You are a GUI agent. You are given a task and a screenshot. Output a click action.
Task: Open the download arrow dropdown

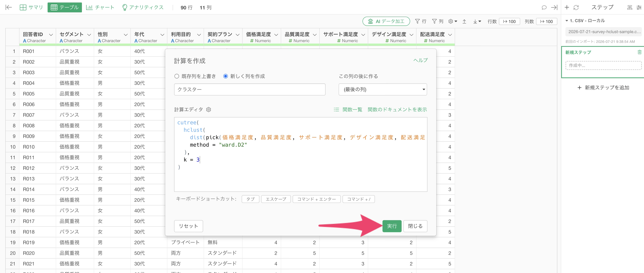point(477,21)
